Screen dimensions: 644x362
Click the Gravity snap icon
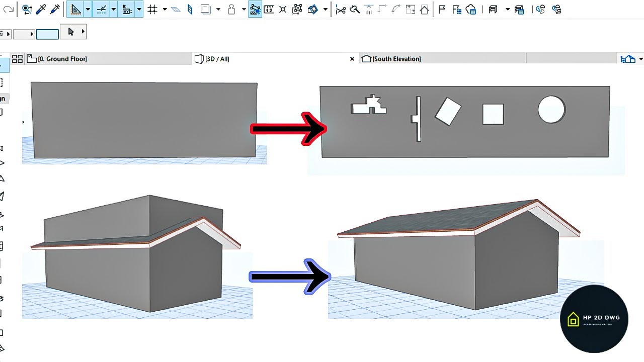click(x=283, y=9)
